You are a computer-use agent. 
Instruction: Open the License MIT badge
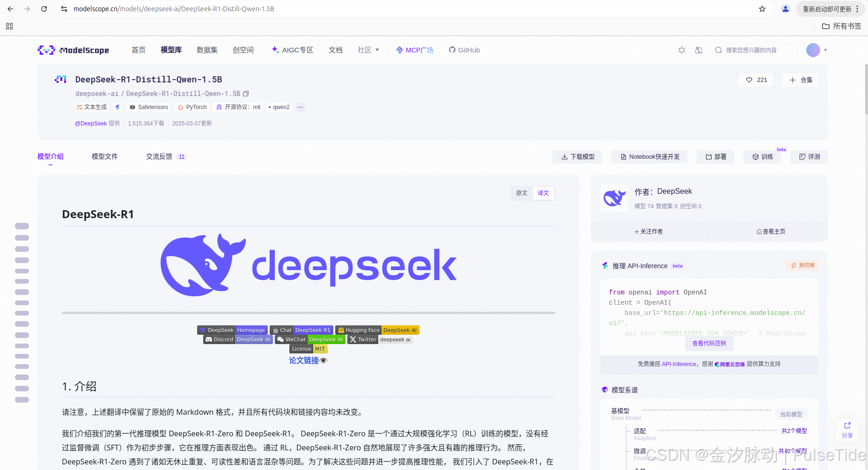pyautogui.click(x=309, y=349)
